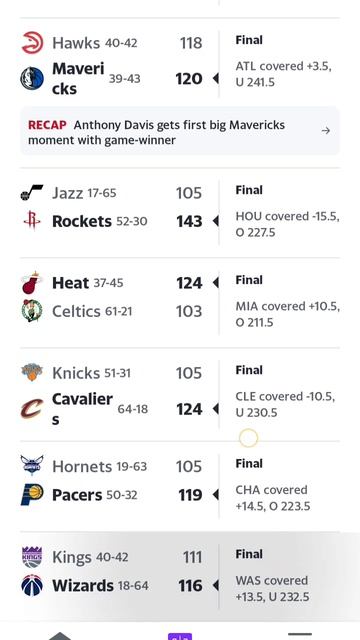Tap the Charlotte Hornets logo

tap(32, 466)
